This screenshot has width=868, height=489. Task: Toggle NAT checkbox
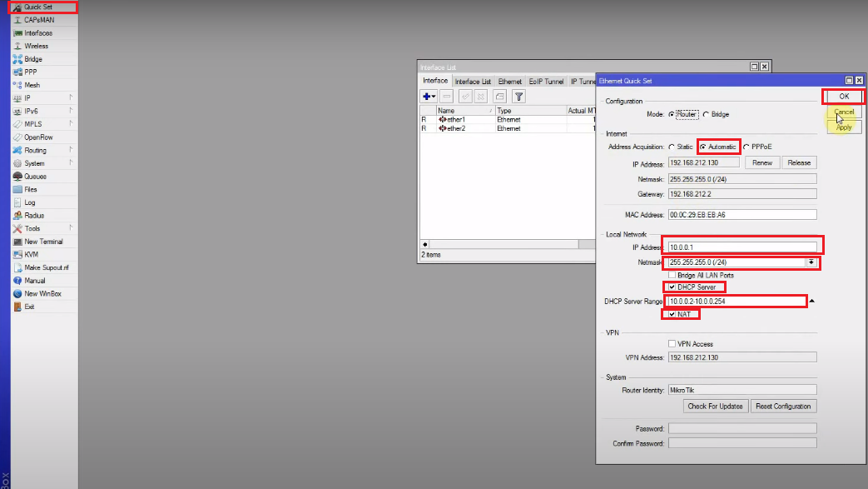point(672,314)
